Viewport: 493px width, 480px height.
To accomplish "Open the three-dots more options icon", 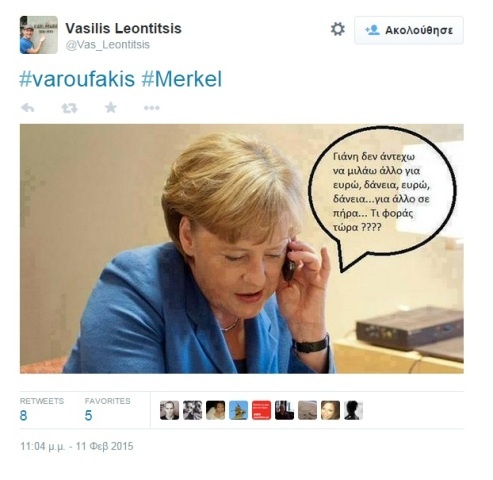I will pos(152,108).
